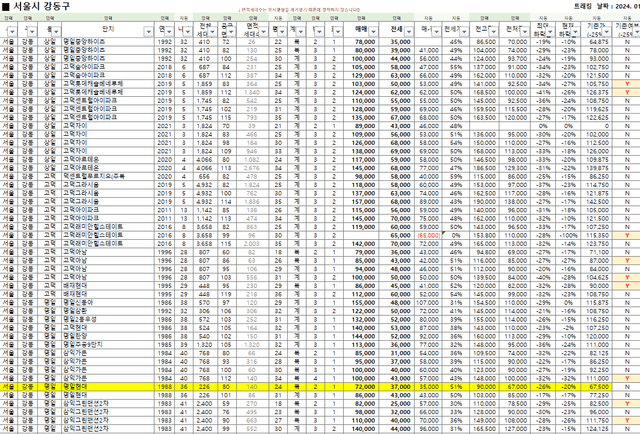Click the 2,003 면적 세대수 cell
Viewport: 640px width, 434px height.
click(x=252, y=244)
